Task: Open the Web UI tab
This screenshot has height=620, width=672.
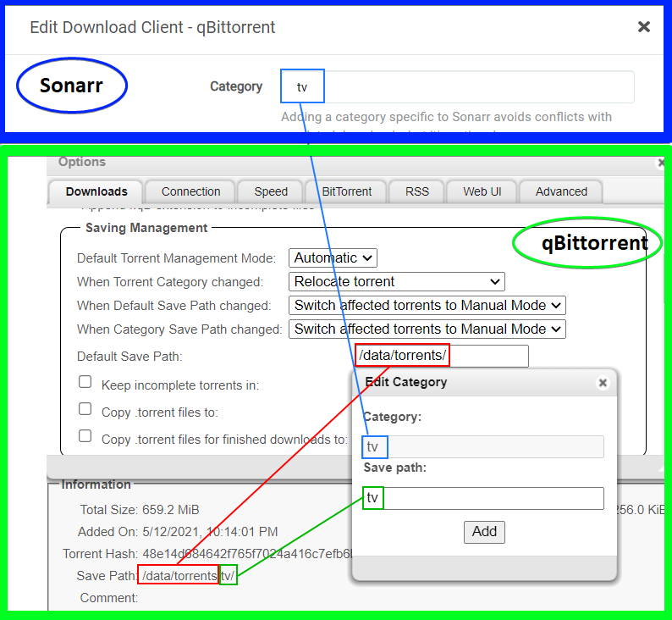Action: point(482,191)
